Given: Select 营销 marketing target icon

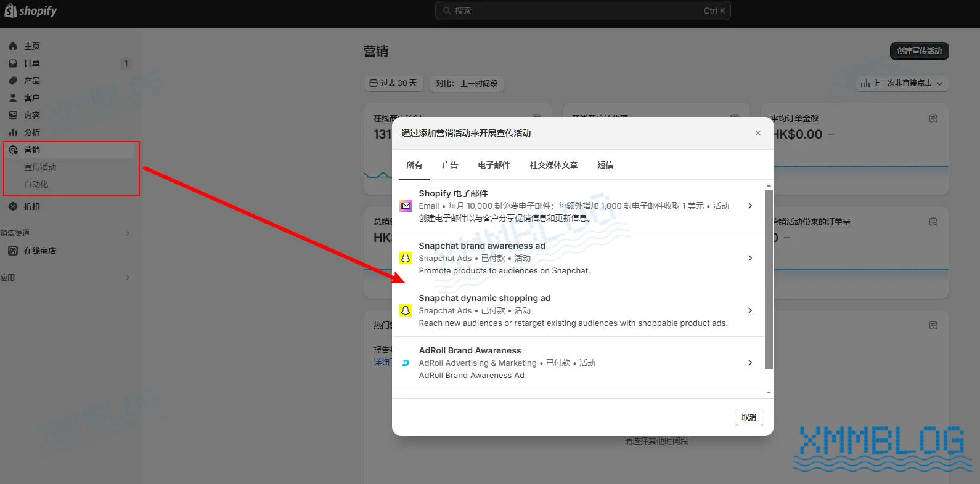Looking at the screenshot, I should click(13, 150).
